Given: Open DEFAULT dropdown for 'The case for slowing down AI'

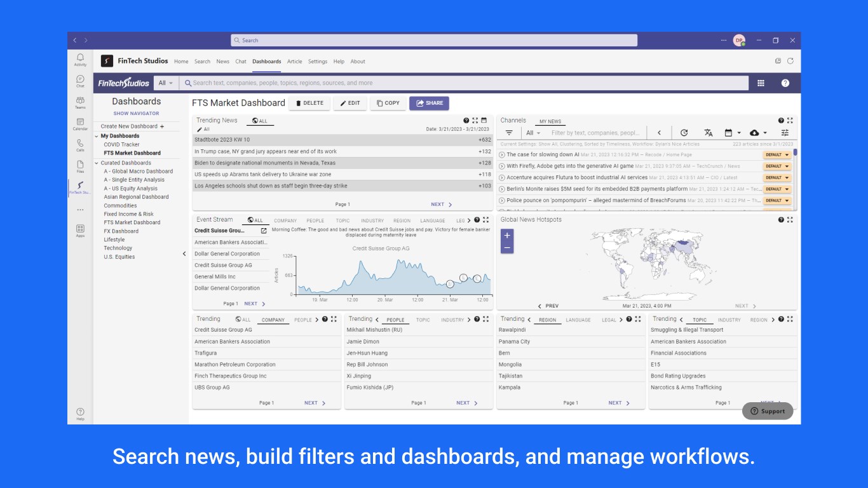Looking at the screenshot, I should click(x=778, y=154).
